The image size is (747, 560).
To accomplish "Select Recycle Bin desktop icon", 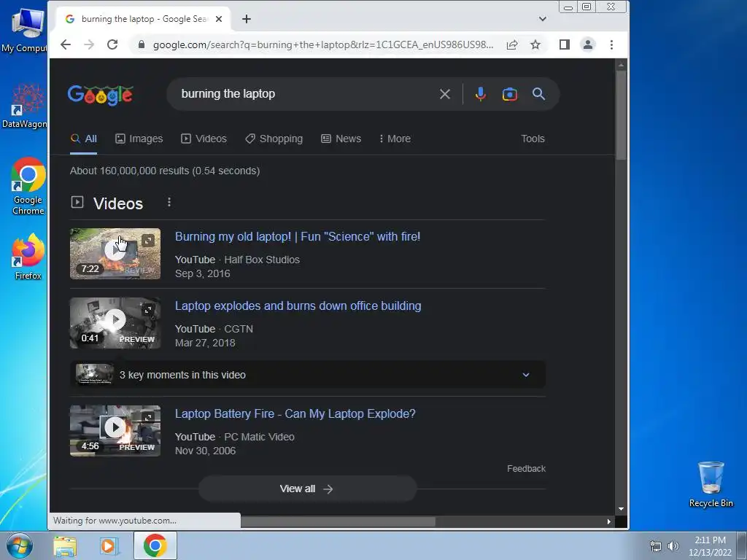I will [x=711, y=484].
